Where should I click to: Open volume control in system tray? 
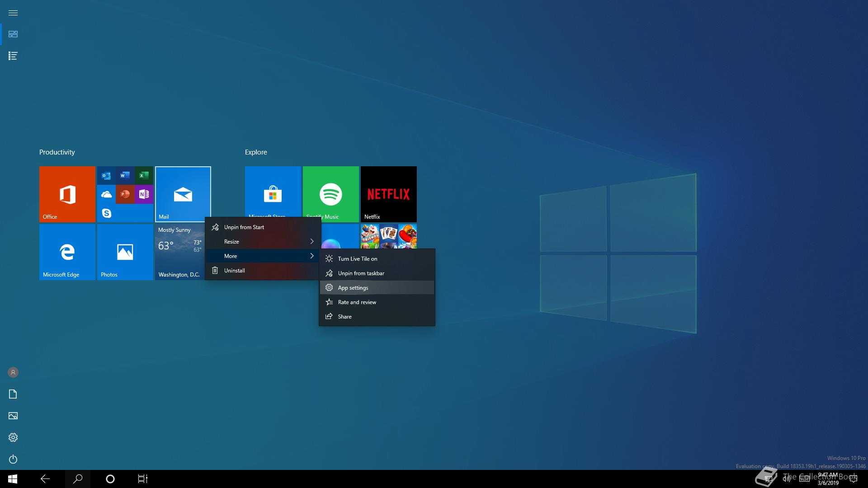coord(787,479)
